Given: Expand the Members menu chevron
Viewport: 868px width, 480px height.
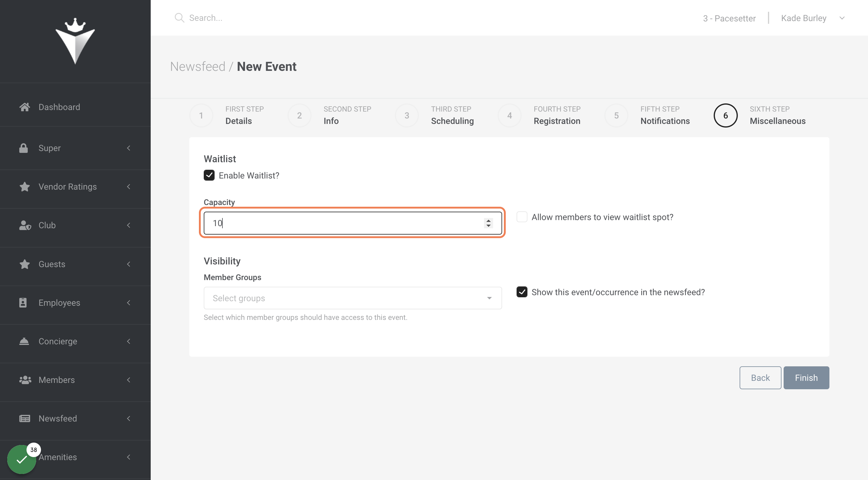Looking at the screenshot, I should coord(128,380).
